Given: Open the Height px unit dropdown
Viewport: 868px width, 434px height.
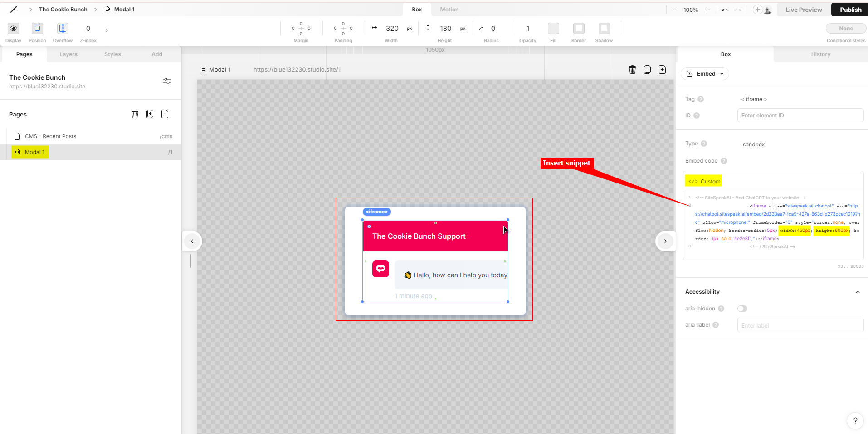Looking at the screenshot, I should point(463,29).
